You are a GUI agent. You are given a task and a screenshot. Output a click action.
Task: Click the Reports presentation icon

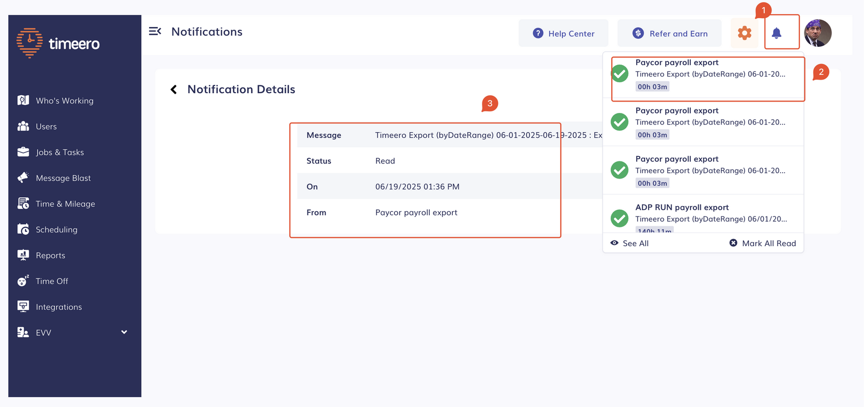pyautogui.click(x=23, y=255)
